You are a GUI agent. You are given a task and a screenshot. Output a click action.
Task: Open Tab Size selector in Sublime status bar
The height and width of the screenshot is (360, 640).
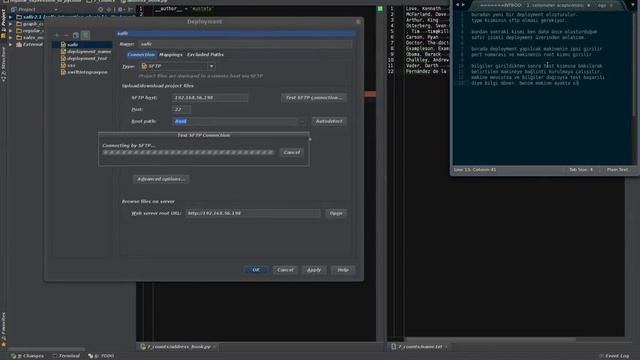point(581,170)
